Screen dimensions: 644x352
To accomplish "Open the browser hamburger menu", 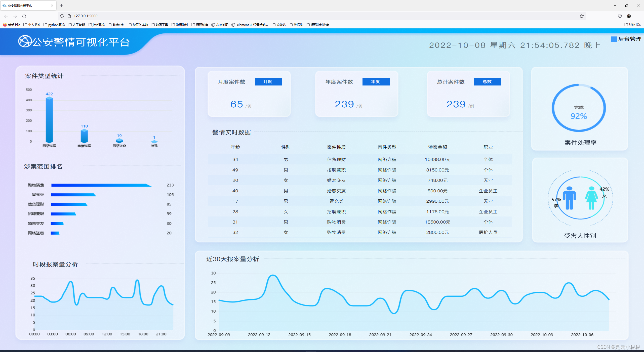I will coord(638,16).
